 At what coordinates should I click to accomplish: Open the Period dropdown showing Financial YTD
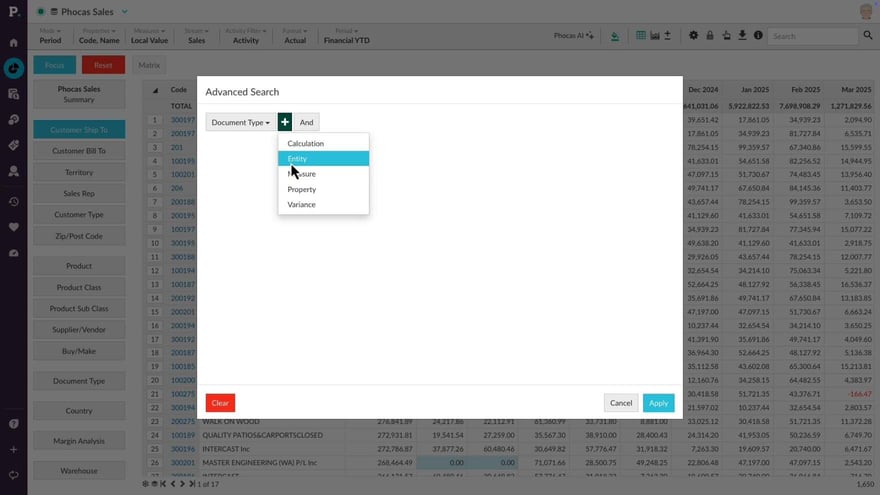coord(343,36)
